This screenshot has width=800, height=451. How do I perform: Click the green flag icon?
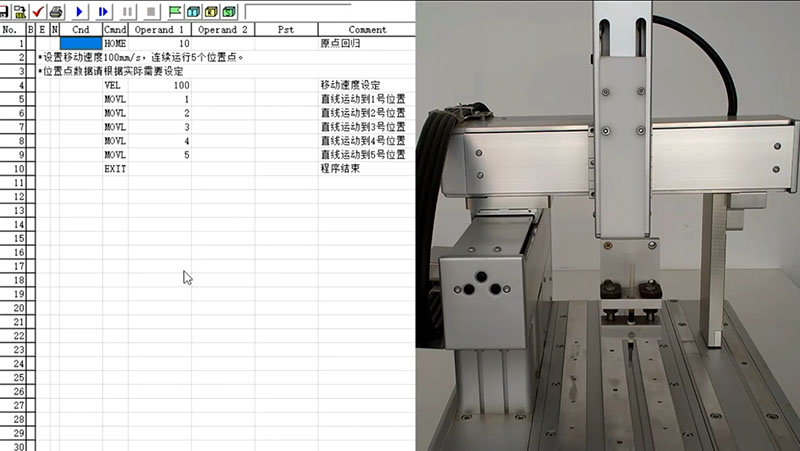[175, 11]
